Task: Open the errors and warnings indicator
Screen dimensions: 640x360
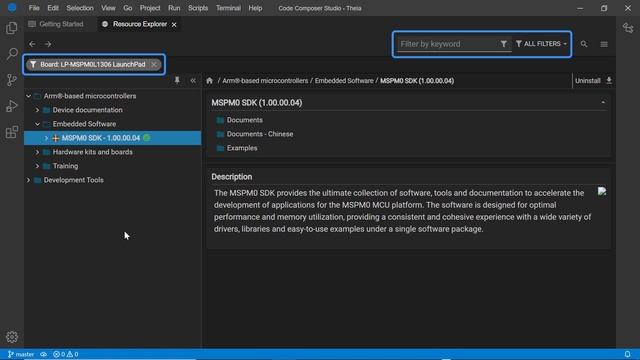Action: [66, 354]
